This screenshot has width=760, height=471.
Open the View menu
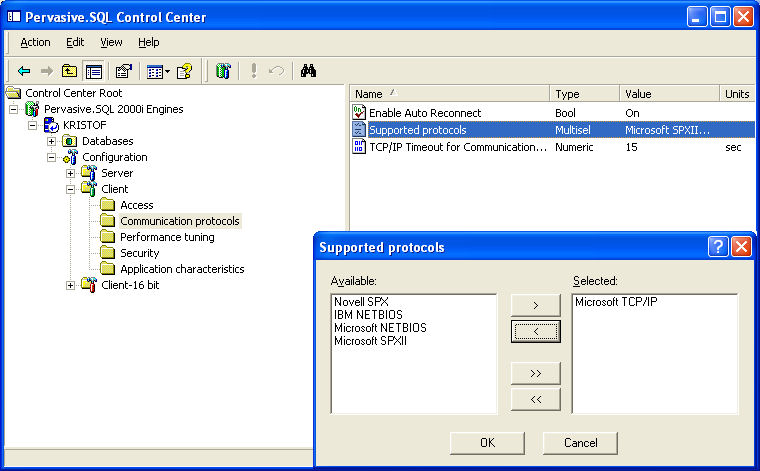coord(111,43)
